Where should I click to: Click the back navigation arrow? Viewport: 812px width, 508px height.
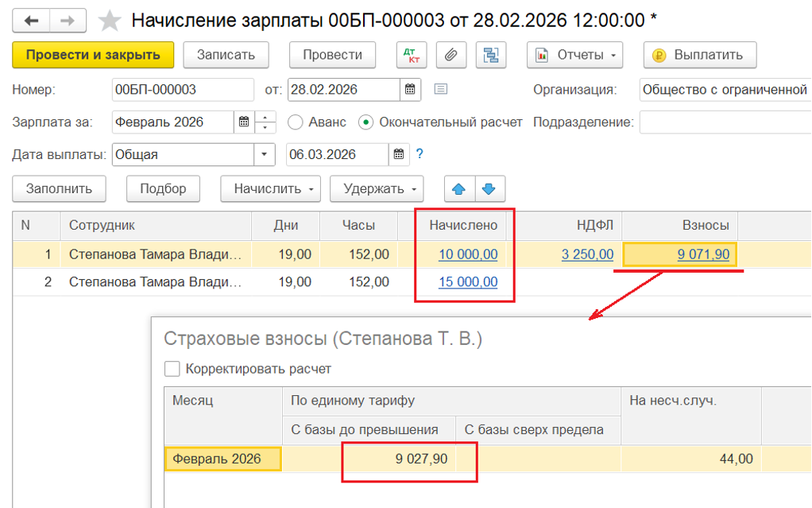click(32, 20)
